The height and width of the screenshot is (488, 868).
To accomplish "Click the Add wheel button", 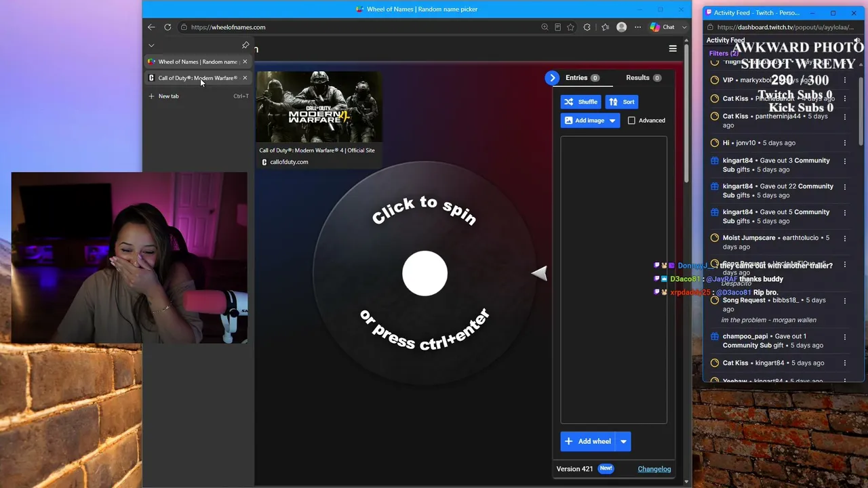I will pyautogui.click(x=587, y=441).
